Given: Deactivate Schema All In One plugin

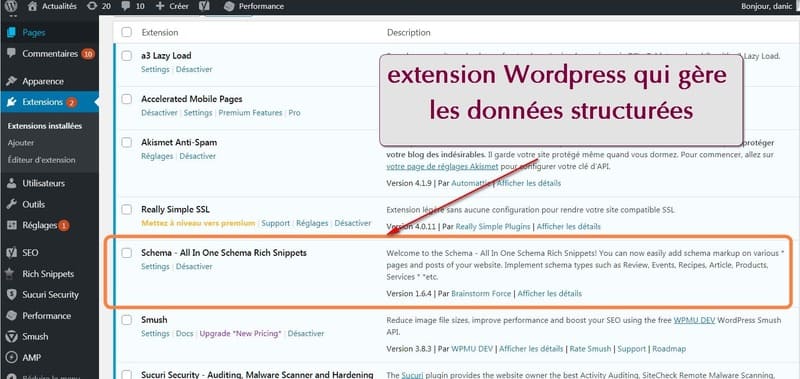Looking at the screenshot, I should (x=194, y=266).
